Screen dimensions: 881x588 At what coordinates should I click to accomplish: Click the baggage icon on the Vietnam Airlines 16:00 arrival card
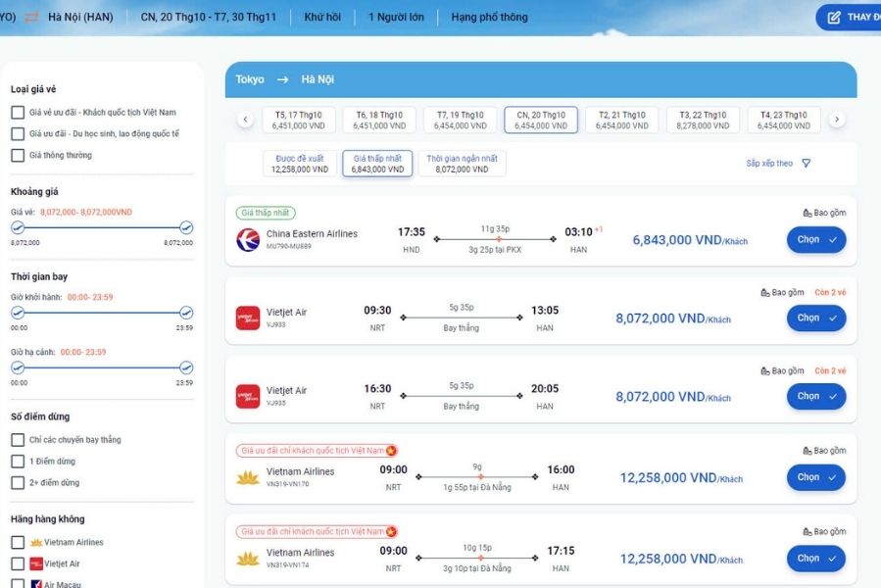808,451
